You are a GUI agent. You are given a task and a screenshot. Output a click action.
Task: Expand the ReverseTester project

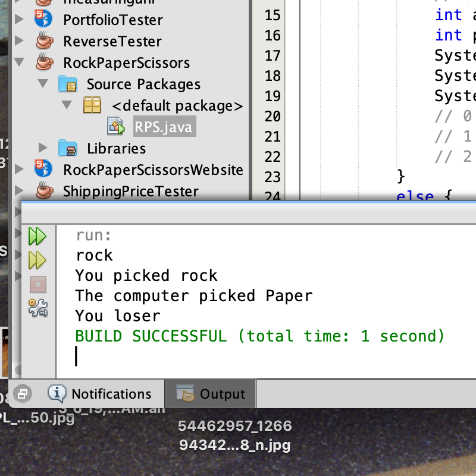tap(19, 41)
